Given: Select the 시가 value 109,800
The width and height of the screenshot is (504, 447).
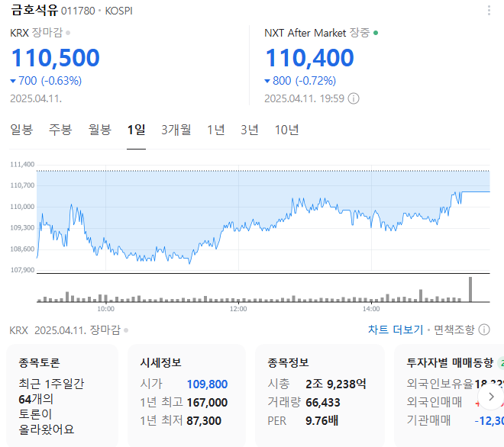Looking at the screenshot, I should point(207,384).
